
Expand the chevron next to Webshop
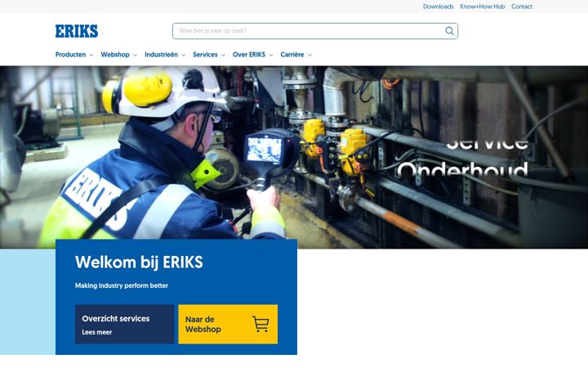click(x=135, y=56)
